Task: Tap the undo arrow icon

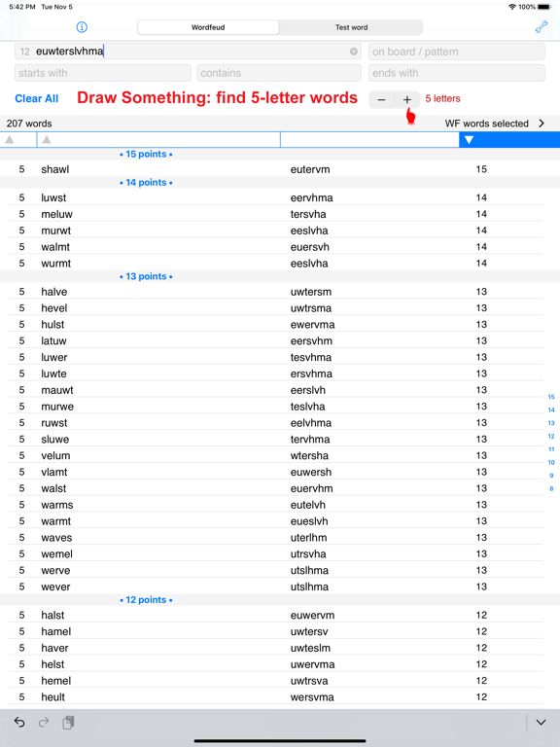Action: point(19,723)
